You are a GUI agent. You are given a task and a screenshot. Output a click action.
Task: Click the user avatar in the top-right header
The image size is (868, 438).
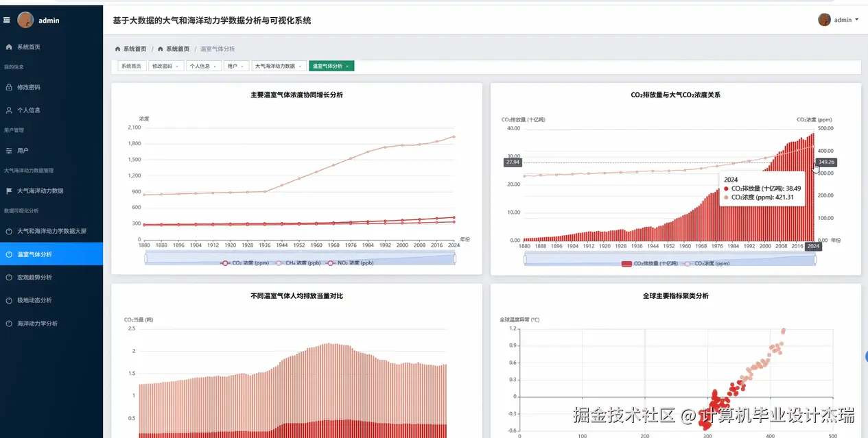[x=824, y=20]
